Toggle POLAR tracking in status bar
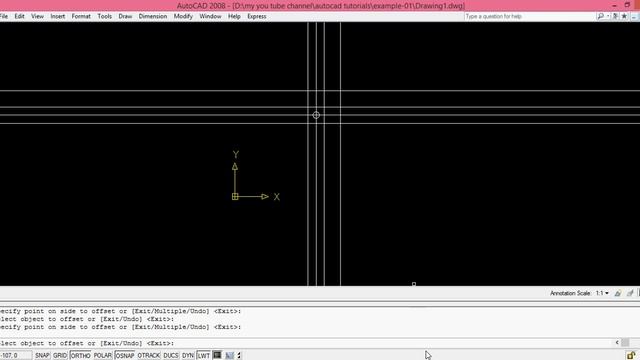Viewport: 640px width, 360px height. (x=102, y=356)
